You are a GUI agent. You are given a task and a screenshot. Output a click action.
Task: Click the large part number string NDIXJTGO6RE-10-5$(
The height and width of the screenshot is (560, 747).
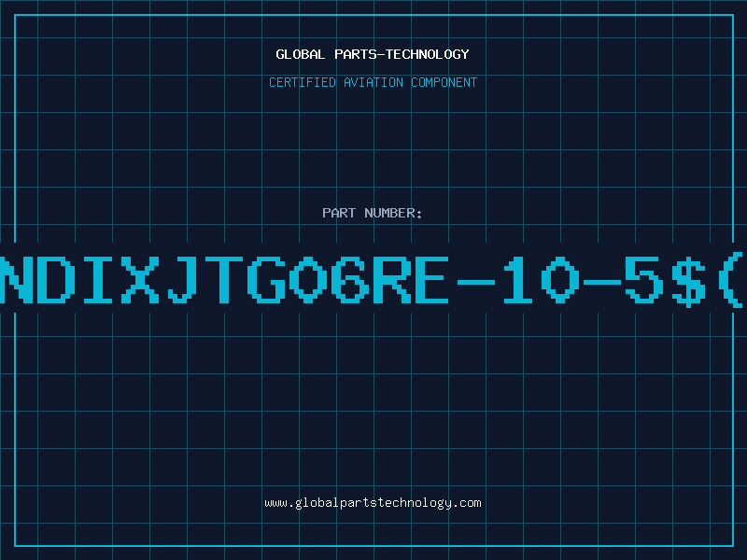tap(372, 279)
